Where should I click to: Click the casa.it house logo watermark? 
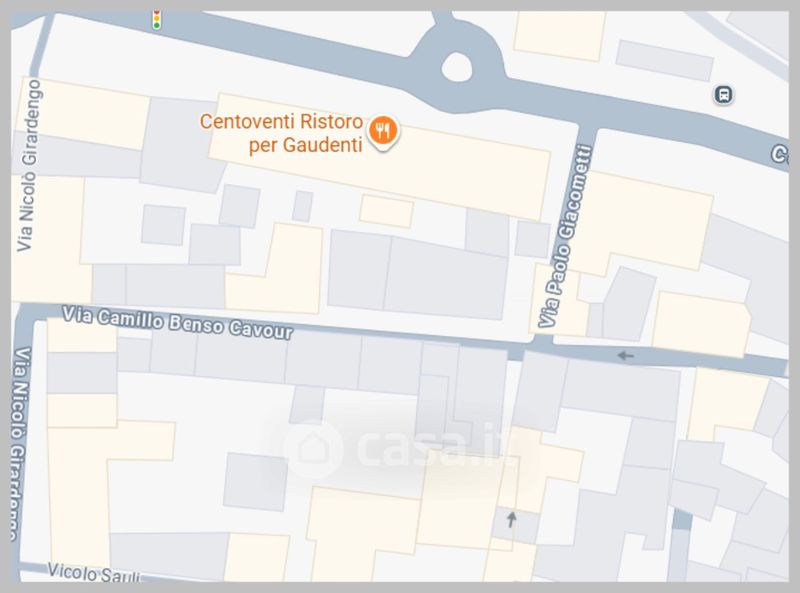point(313,448)
